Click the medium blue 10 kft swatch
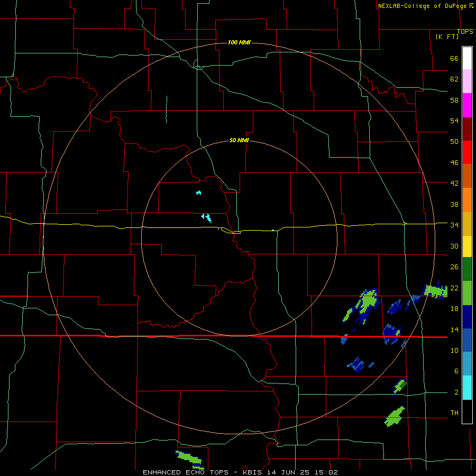The height and width of the screenshot is (476, 476). [467, 340]
